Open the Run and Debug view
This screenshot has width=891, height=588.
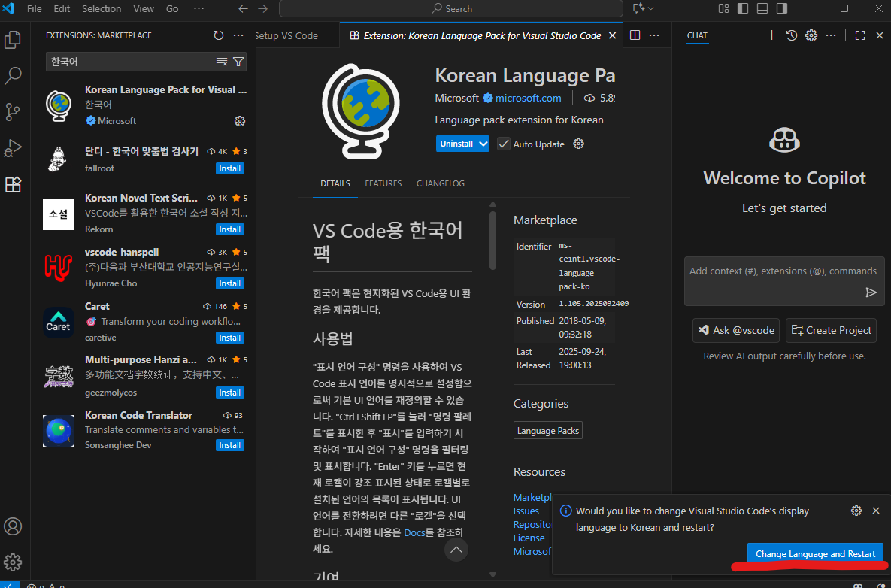[13, 147]
